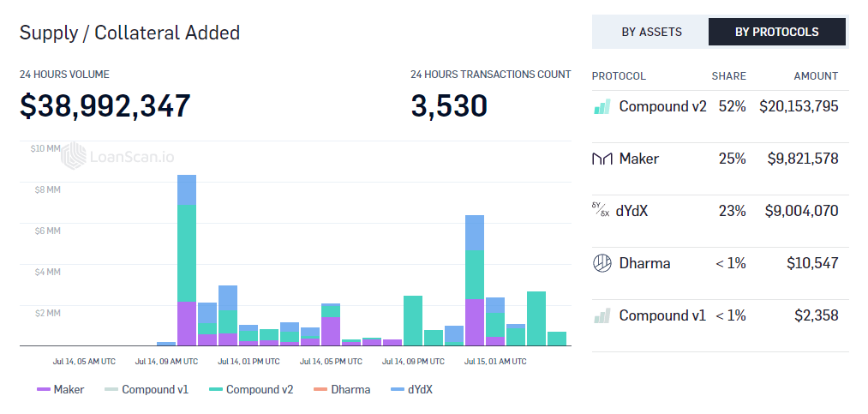Click the amount $20,153,795
The image size is (868, 414).
click(x=799, y=106)
